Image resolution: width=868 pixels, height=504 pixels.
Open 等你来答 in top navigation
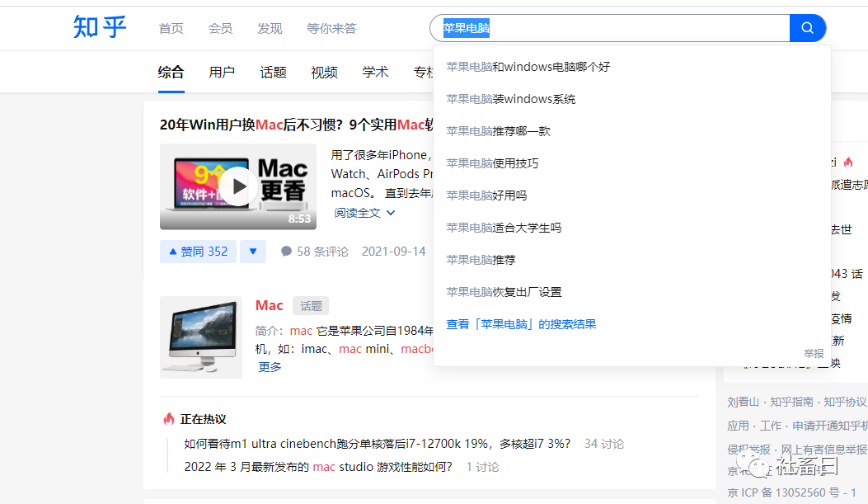pos(331,28)
